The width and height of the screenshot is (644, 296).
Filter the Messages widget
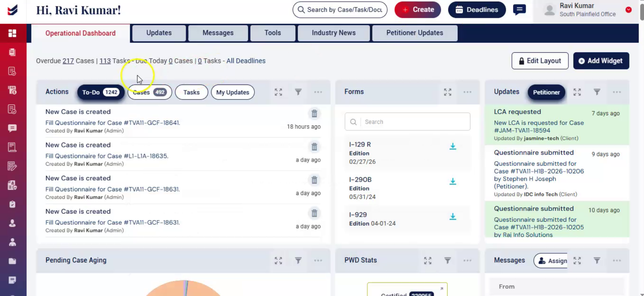point(597,261)
